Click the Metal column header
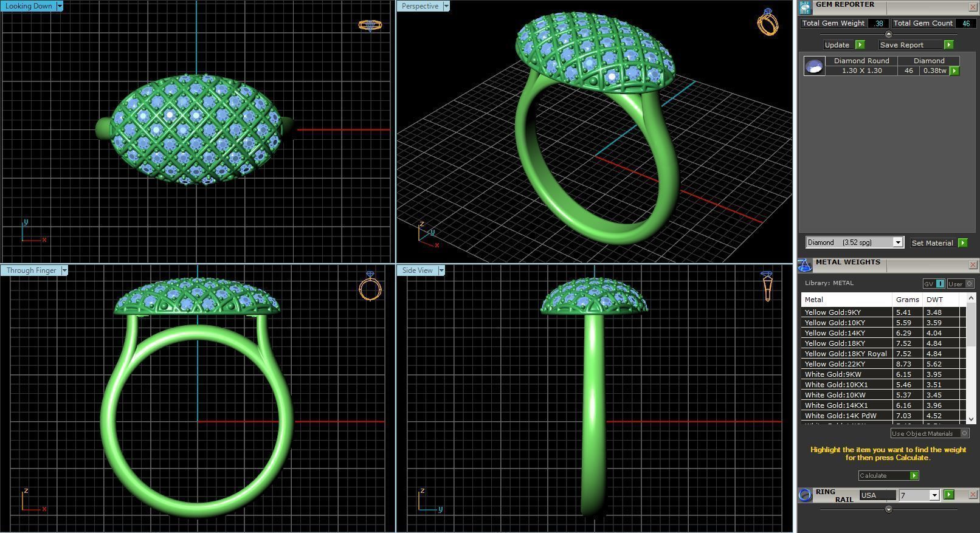Screen dimensions: 980x533 tap(846, 300)
